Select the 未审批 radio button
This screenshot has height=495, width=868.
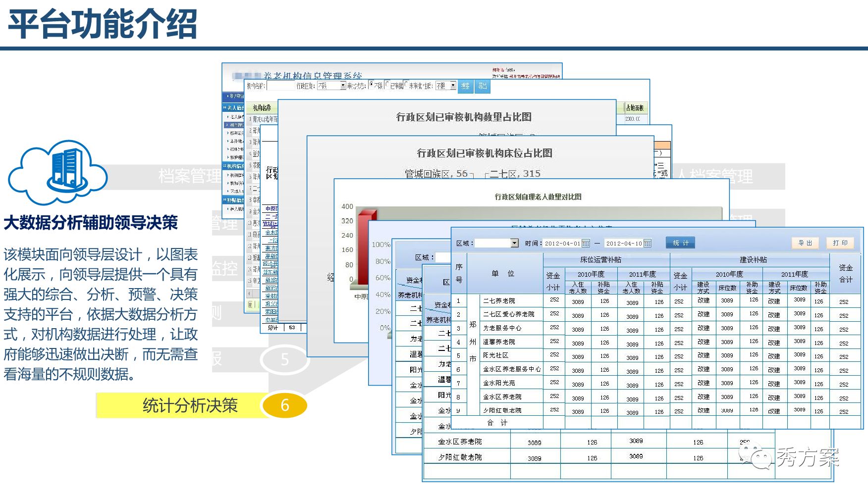406,85
